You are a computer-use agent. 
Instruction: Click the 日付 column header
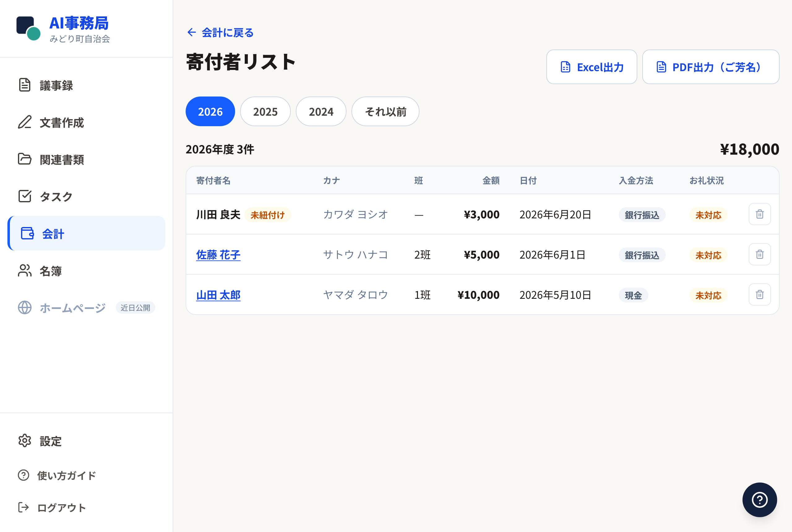point(528,181)
